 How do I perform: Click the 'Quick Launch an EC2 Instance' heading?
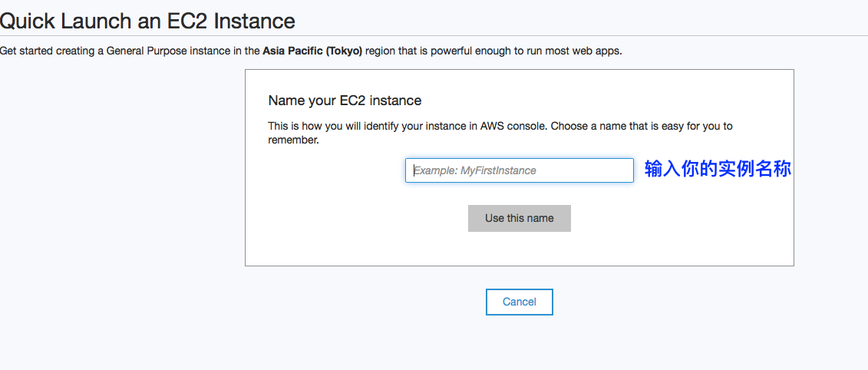coord(147,21)
